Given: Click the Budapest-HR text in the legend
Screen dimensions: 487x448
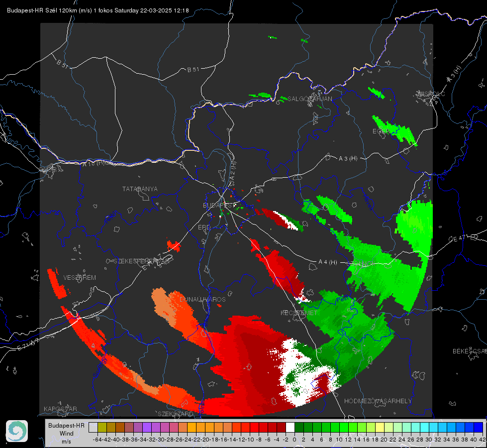Looking at the screenshot, I should pyautogui.click(x=67, y=425).
